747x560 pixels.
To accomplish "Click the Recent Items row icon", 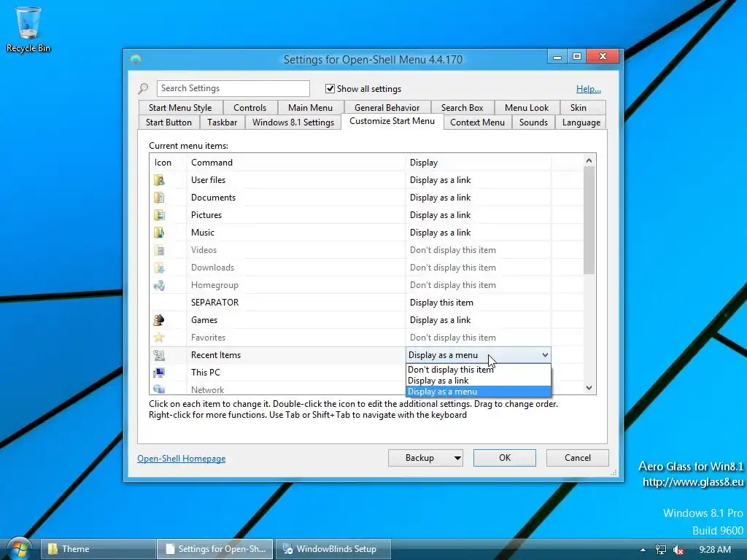I will (159, 355).
